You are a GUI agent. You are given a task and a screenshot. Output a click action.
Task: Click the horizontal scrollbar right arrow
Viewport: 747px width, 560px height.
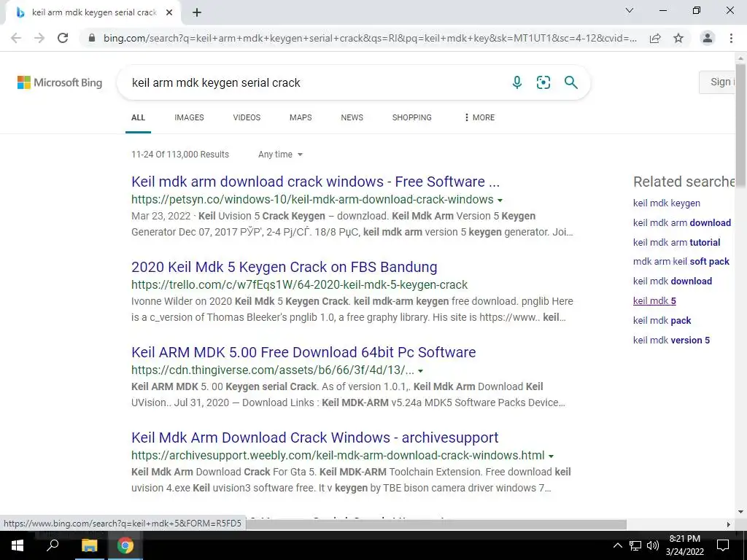[729, 524]
